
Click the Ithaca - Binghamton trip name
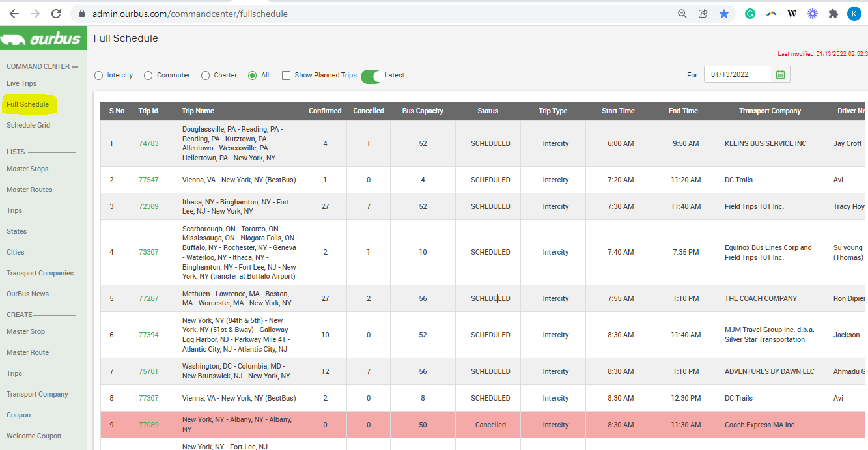point(236,206)
